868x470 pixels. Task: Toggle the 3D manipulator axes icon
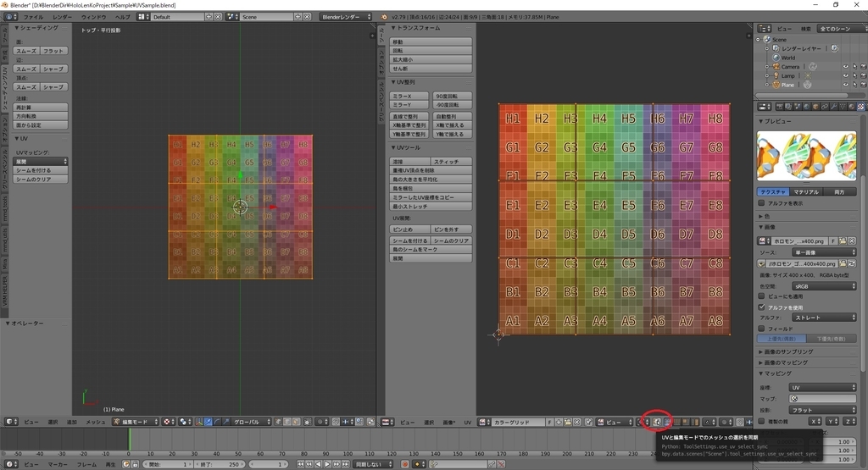coord(199,422)
